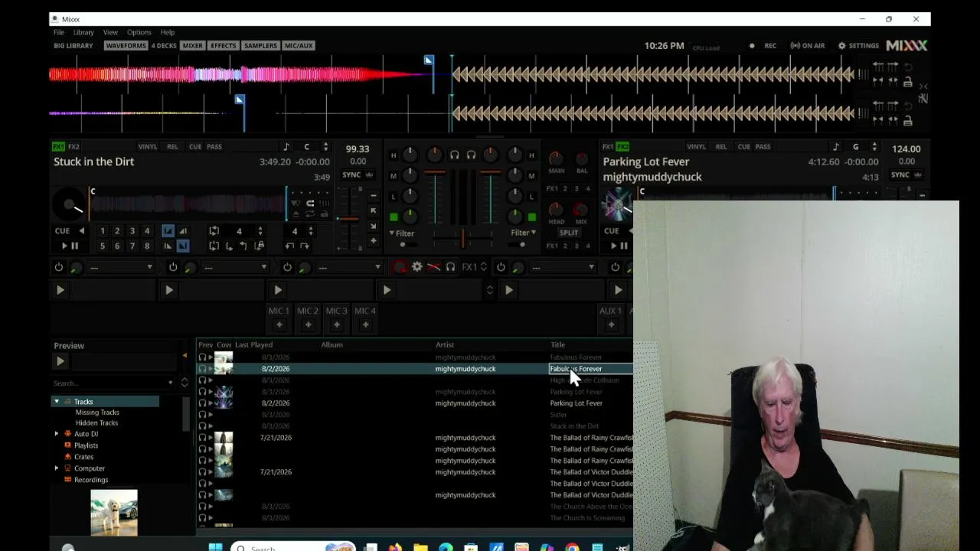Add an input on MIC 4
Viewport: 980px width, 551px height.
(x=365, y=325)
